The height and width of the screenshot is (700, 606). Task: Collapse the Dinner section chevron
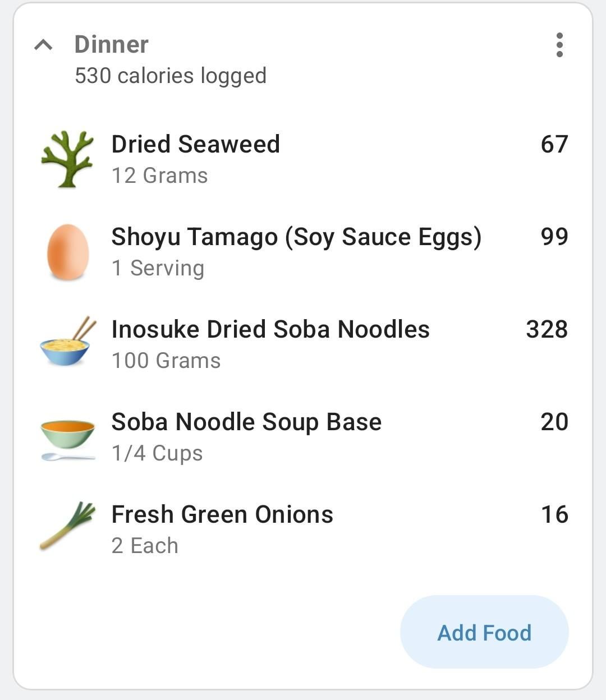[43, 44]
